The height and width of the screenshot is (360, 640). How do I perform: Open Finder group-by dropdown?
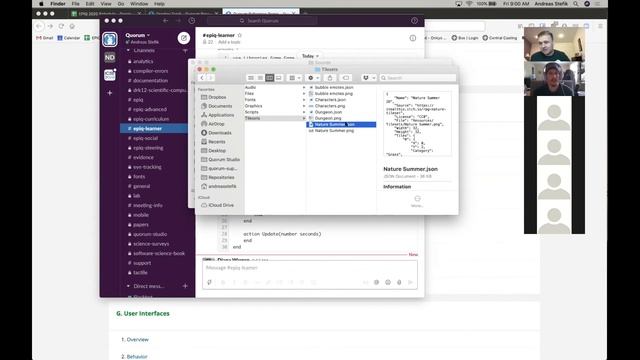click(x=294, y=78)
